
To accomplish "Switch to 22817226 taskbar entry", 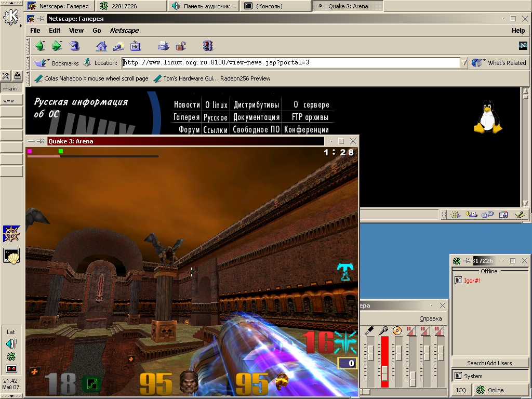I will pyautogui.click(x=131, y=6).
